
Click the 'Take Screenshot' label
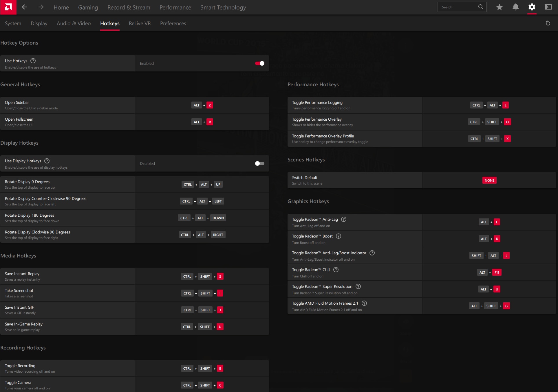[x=19, y=290]
